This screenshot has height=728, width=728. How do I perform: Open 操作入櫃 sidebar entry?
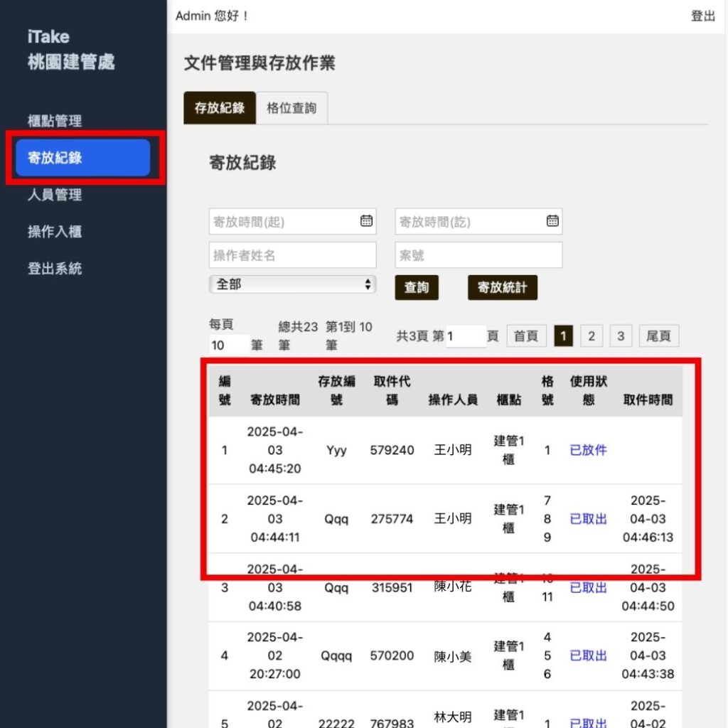55,232
